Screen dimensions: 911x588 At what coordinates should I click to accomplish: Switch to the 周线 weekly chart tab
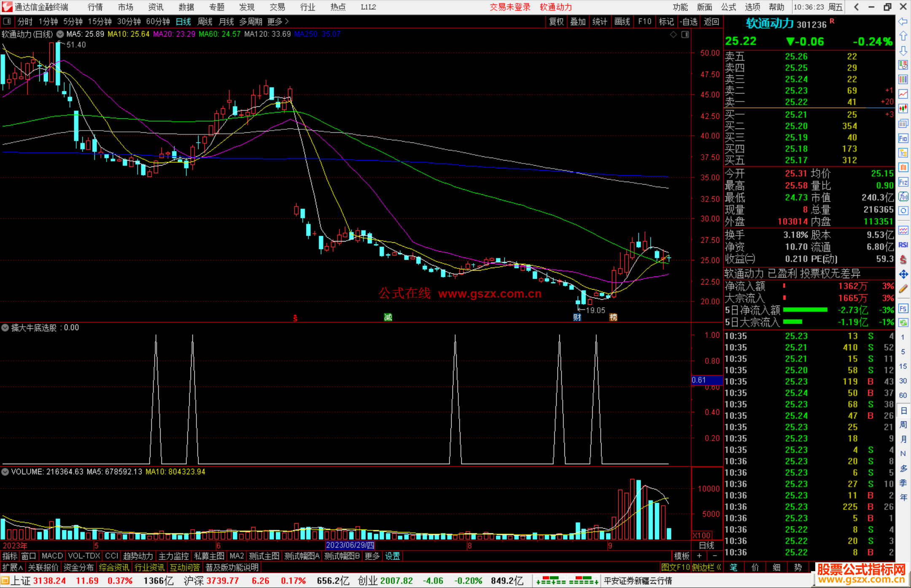[x=205, y=21]
